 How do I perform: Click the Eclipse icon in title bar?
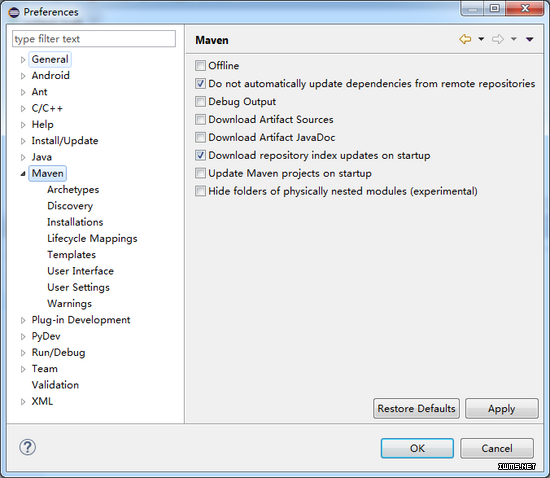click(x=14, y=13)
